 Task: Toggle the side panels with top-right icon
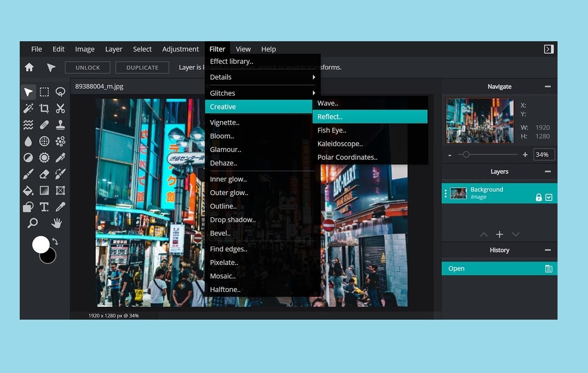[549, 49]
